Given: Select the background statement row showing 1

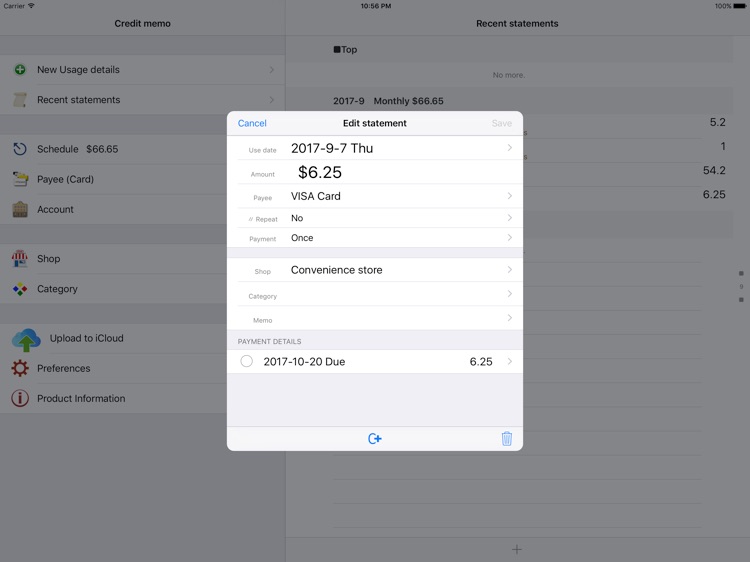Looking at the screenshot, I should click(x=723, y=146).
